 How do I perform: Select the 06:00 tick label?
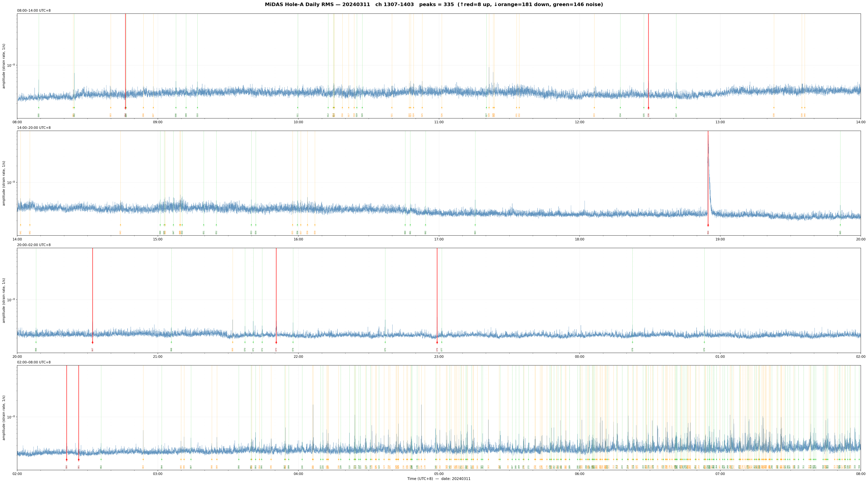(x=580, y=474)
